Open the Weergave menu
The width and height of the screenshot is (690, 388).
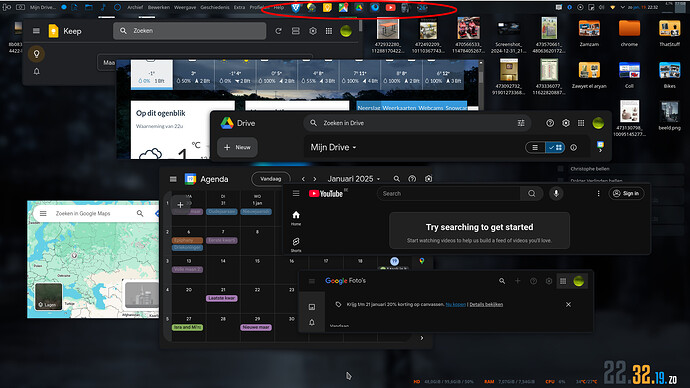tap(185, 7)
